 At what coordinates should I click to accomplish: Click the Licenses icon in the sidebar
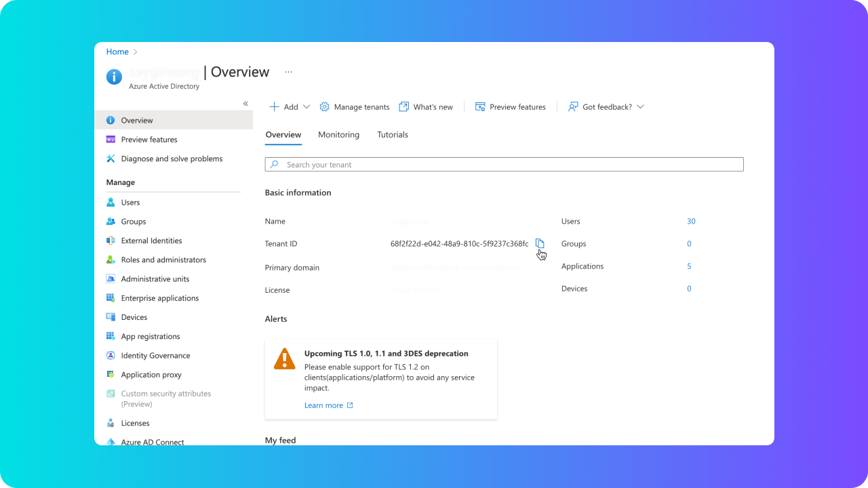click(111, 423)
